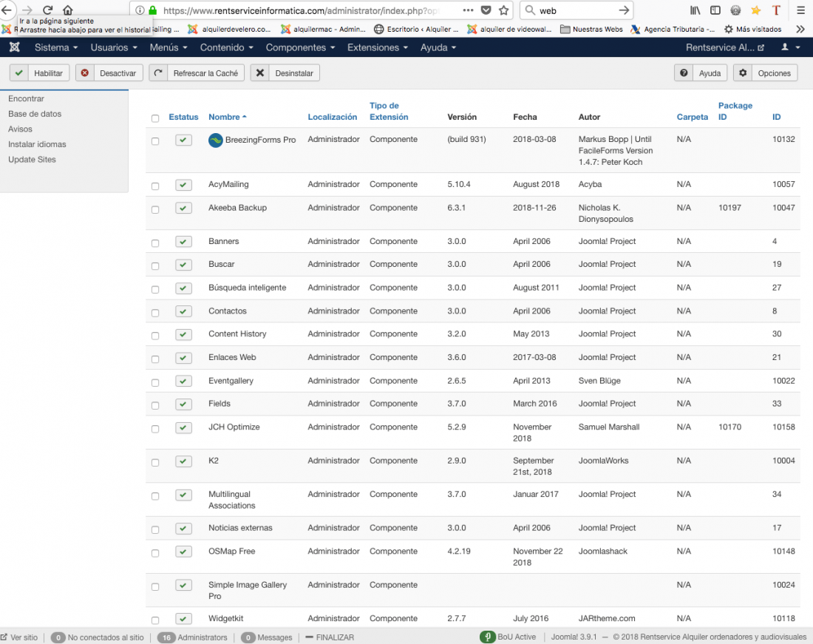Select the Fields row checkbox
This screenshot has height=644, width=813.
pyautogui.click(x=155, y=405)
